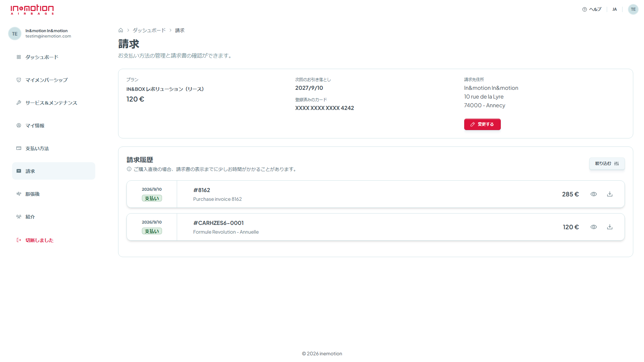Open 膨張後 in the sidebar
Viewport: 644px width, 362px height.
[54, 194]
